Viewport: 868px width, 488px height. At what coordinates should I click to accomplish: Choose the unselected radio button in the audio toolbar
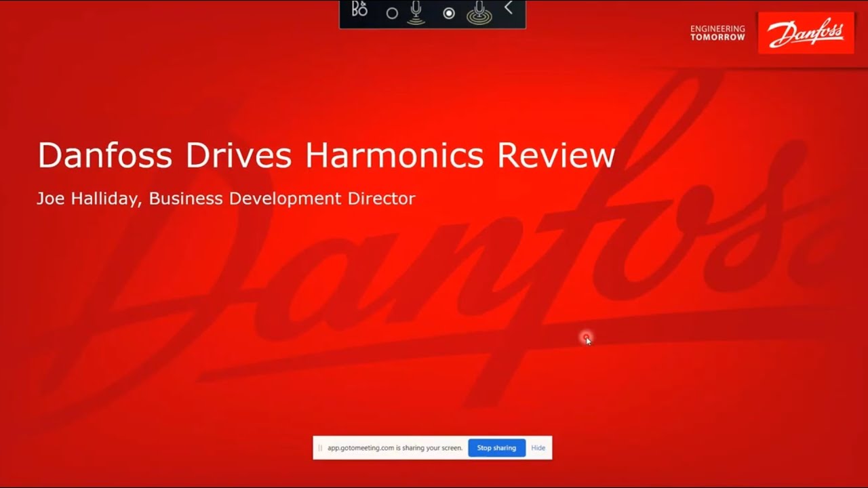pos(392,13)
